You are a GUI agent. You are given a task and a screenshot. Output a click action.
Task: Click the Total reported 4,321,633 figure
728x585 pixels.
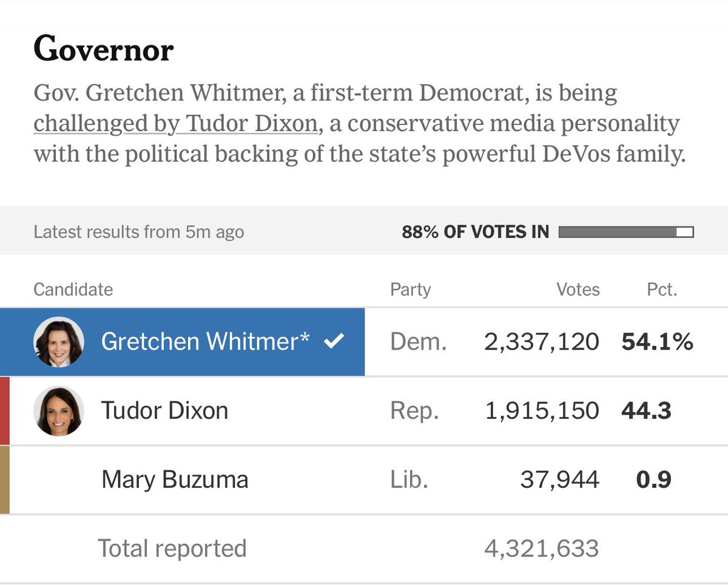click(x=541, y=549)
